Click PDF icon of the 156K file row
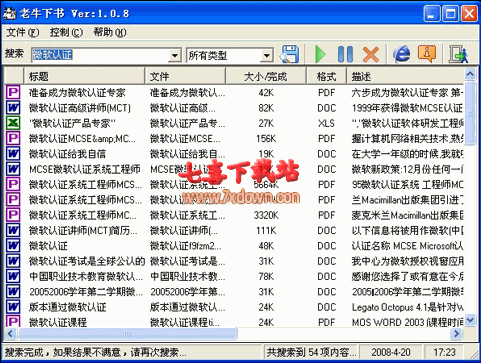This screenshot has width=481, height=363. pos(13,138)
